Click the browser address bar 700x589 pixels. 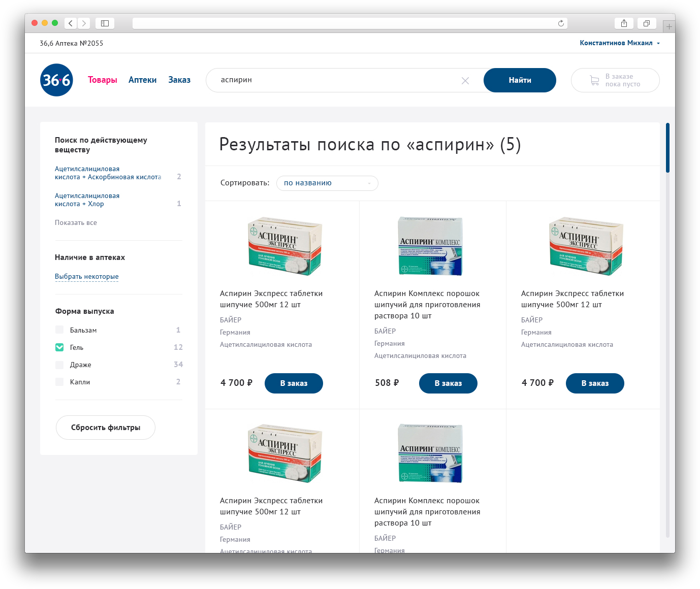pos(350,23)
